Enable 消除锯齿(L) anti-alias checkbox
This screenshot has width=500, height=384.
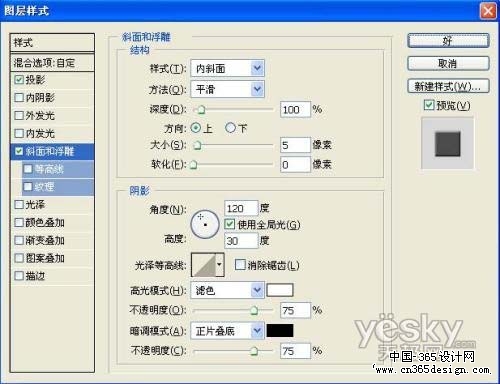coord(240,265)
